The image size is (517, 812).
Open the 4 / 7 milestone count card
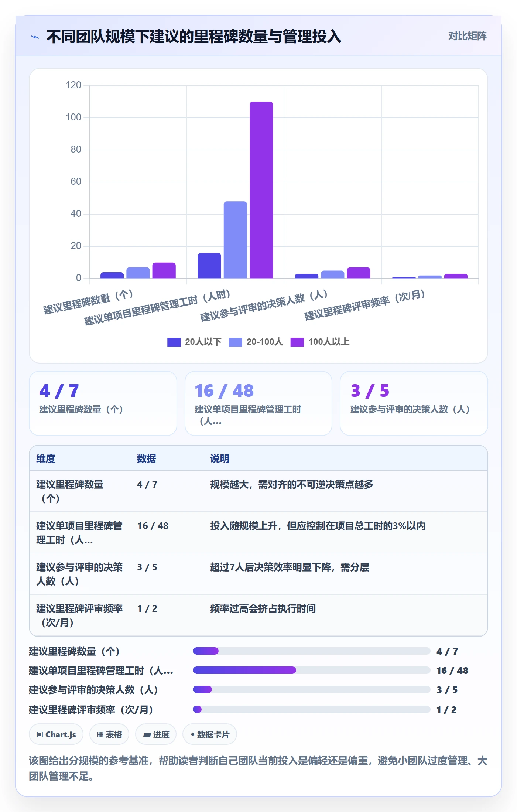click(103, 403)
